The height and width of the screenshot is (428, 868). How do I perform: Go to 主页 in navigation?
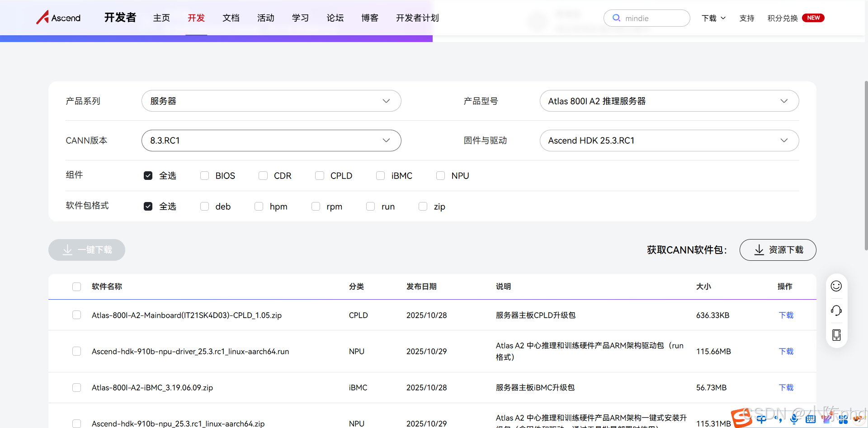point(161,18)
